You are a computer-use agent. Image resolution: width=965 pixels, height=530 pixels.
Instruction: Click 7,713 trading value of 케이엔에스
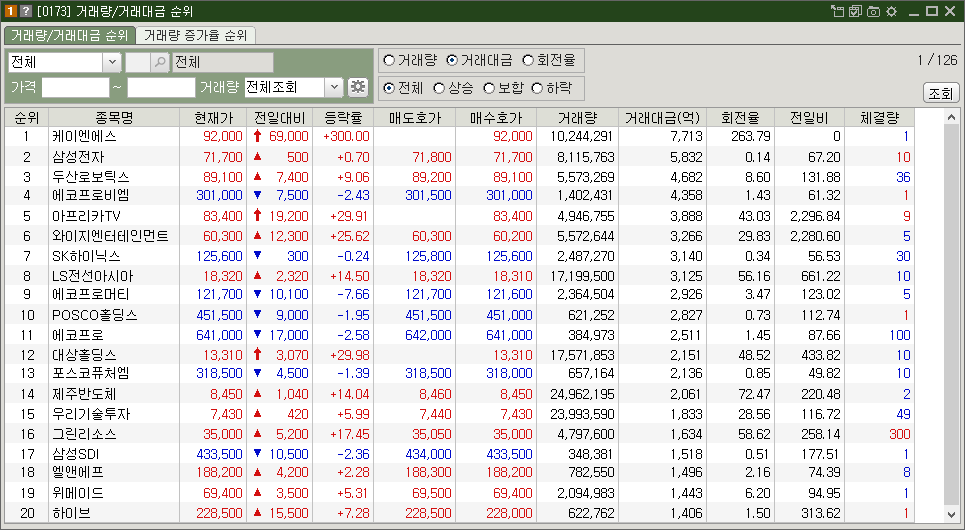pyautogui.click(x=686, y=136)
